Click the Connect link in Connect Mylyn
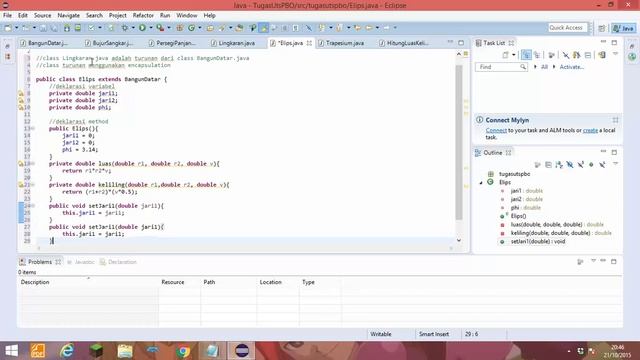 tap(496, 131)
